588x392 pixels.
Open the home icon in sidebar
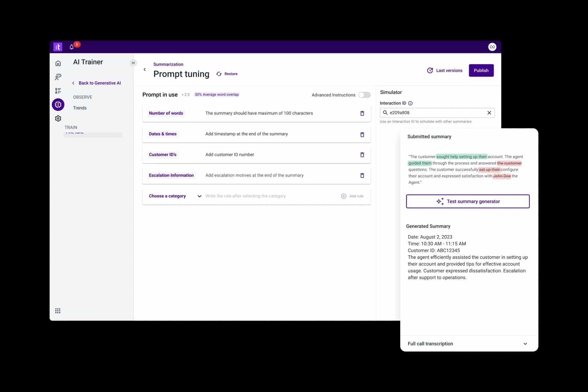pyautogui.click(x=58, y=63)
